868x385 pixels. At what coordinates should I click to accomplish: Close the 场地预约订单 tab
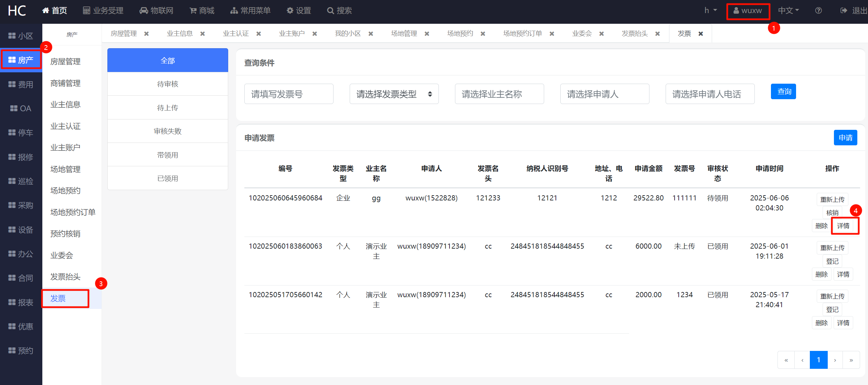(x=552, y=34)
